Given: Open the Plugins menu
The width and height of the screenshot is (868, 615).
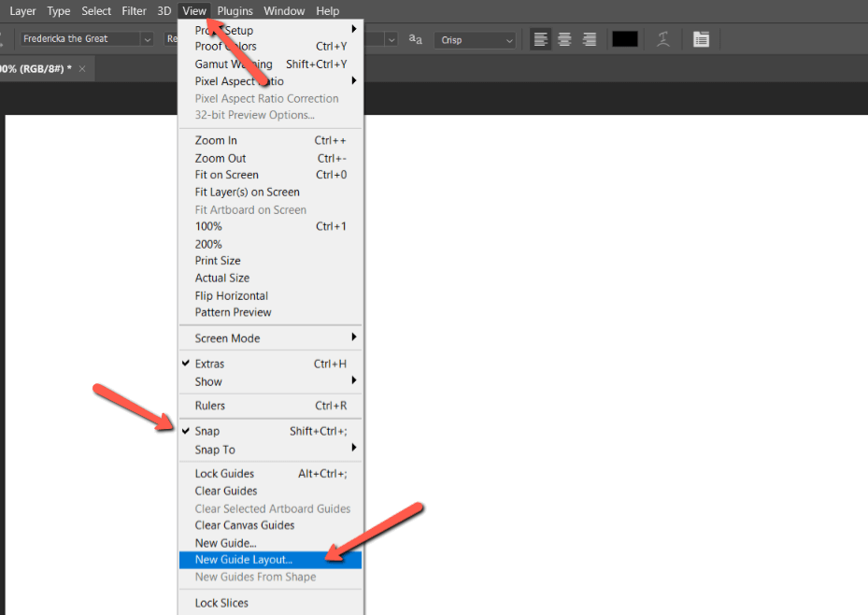Looking at the screenshot, I should click(235, 11).
